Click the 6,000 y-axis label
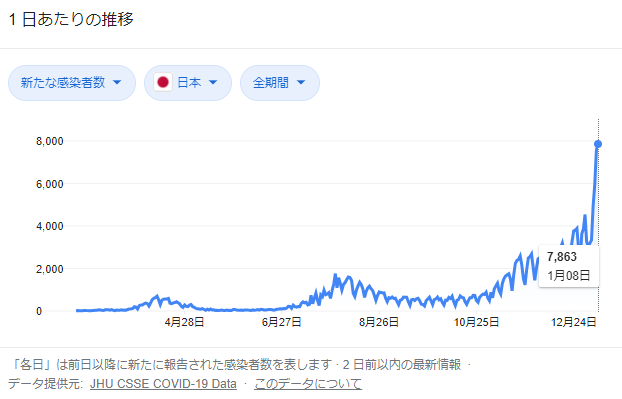The height and width of the screenshot is (399, 622). pyautogui.click(x=50, y=184)
